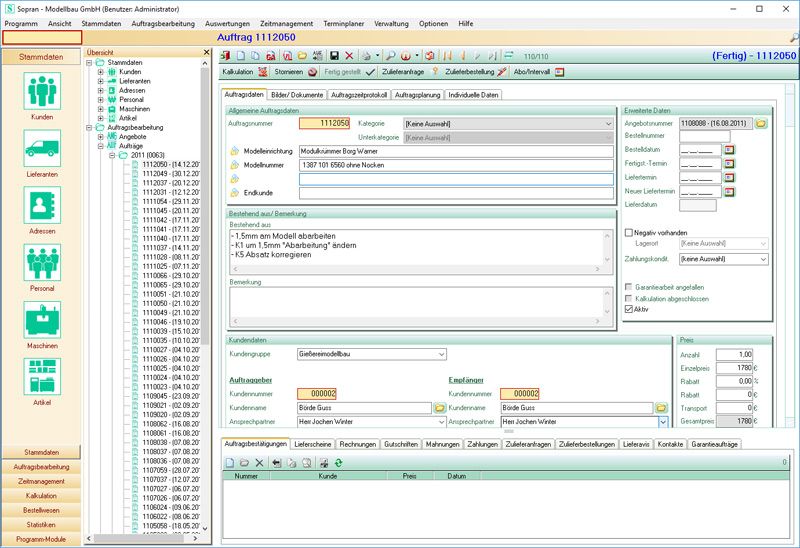Click the green refresh icon in confirmations toolbar
The width and height of the screenshot is (800, 548).
coord(338,463)
